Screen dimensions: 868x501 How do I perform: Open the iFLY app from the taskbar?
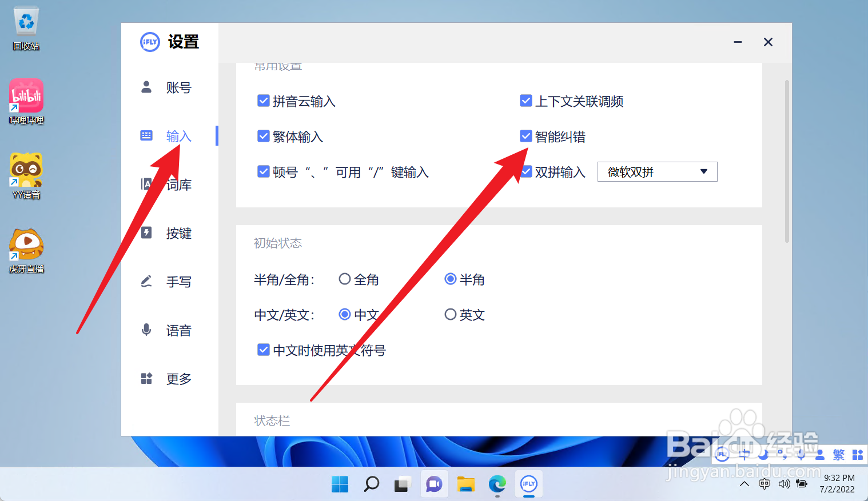click(529, 484)
